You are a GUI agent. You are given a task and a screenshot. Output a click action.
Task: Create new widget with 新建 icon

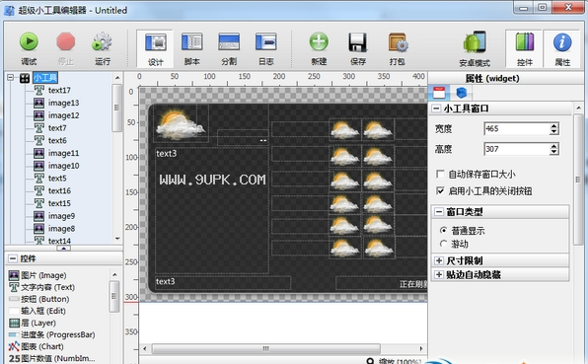pos(319,41)
